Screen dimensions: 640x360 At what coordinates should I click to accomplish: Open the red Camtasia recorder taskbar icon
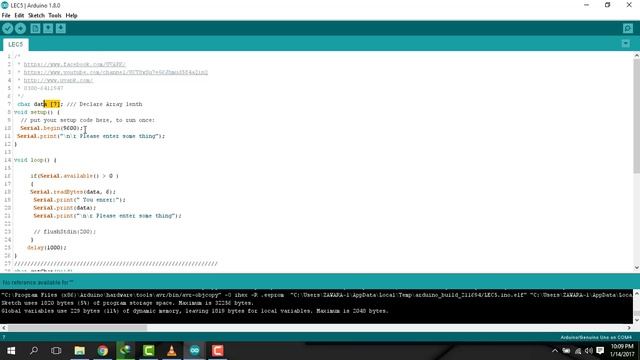(218, 351)
